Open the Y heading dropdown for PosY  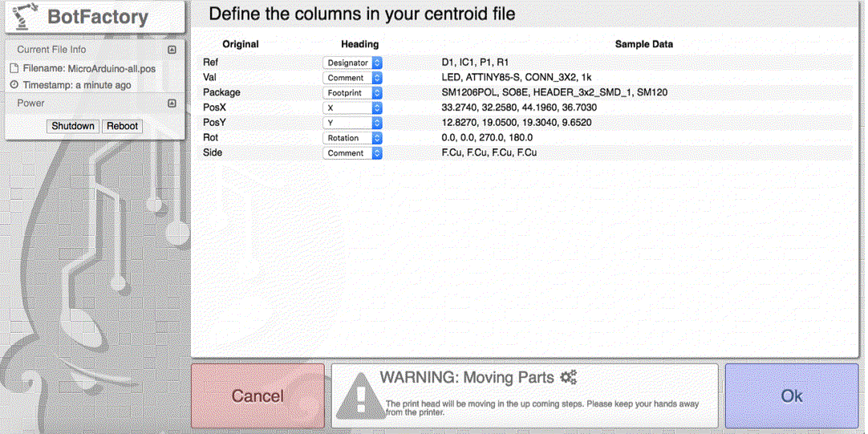[x=353, y=123]
